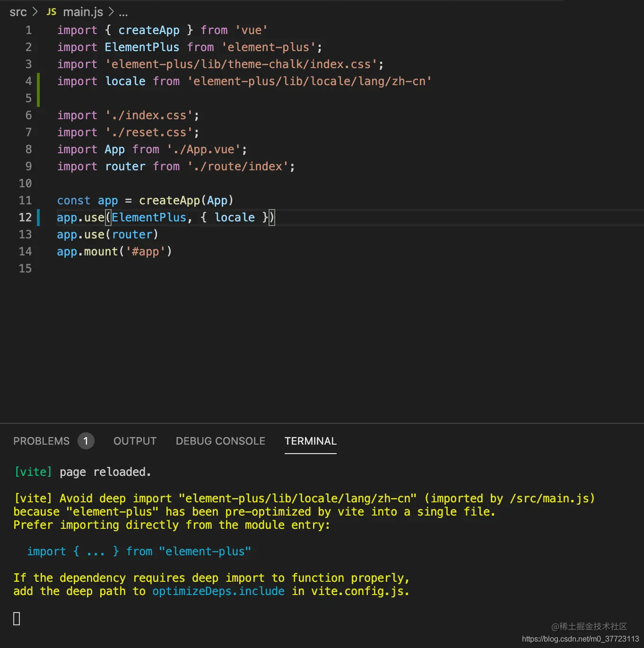Open the breadcrumb ellipsis symbol picker

click(x=123, y=13)
